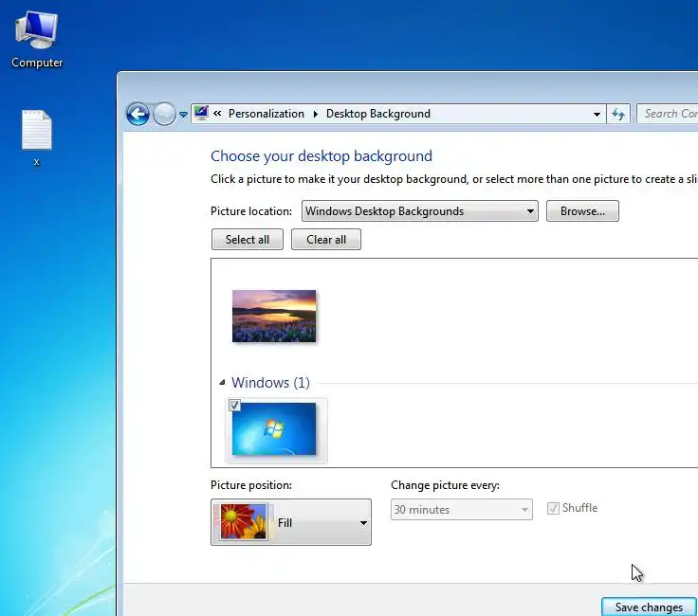Select the text file named x on desktop
The height and width of the screenshot is (616, 698).
pos(37,137)
